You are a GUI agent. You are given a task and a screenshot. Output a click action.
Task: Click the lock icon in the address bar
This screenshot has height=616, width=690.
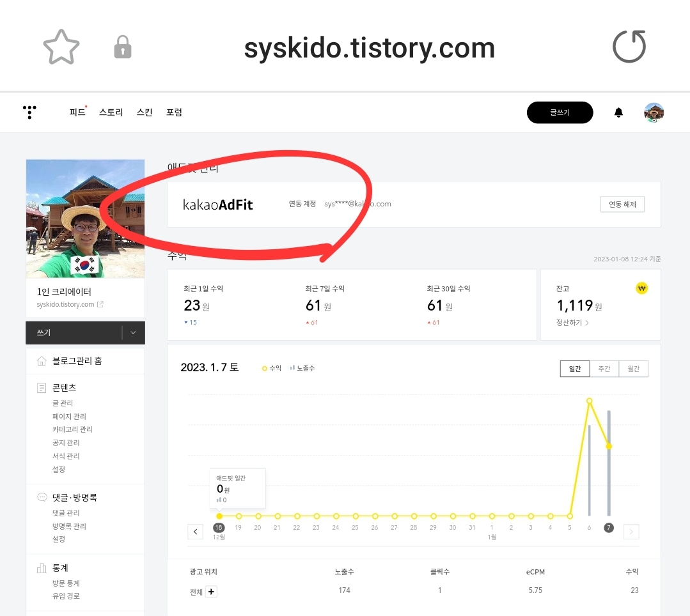click(x=122, y=46)
